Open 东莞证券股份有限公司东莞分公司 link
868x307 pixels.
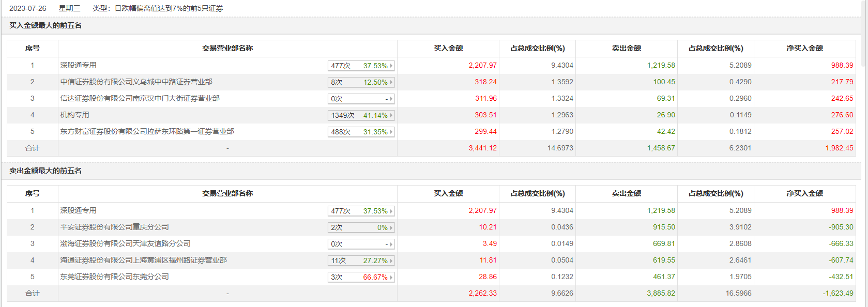tap(114, 277)
